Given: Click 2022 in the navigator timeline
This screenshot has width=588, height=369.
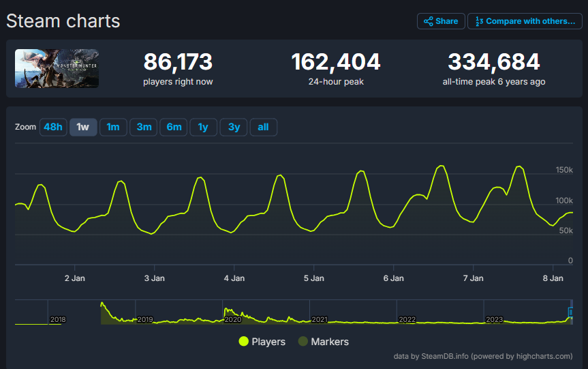Looking at the screenshot, I should 407,319.
